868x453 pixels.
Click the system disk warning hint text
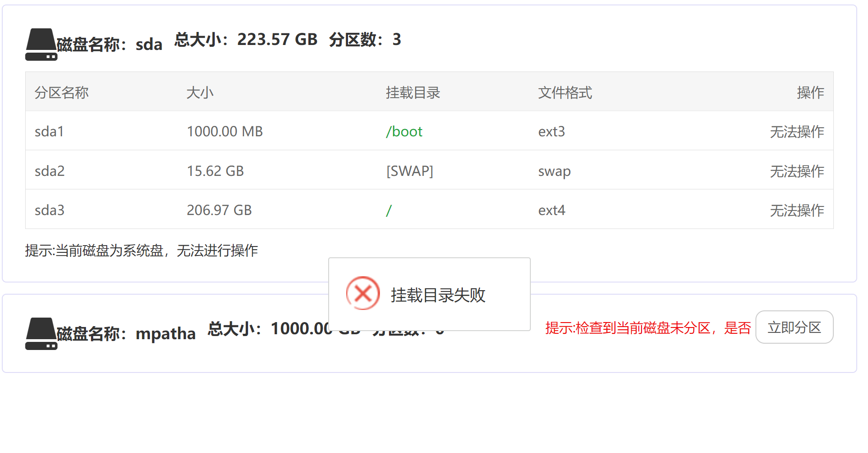point(141,251)
